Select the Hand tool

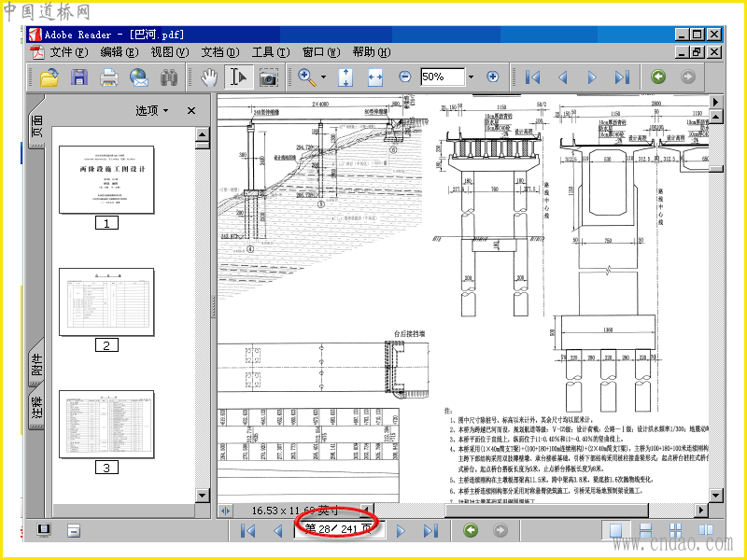pos(208,77)
